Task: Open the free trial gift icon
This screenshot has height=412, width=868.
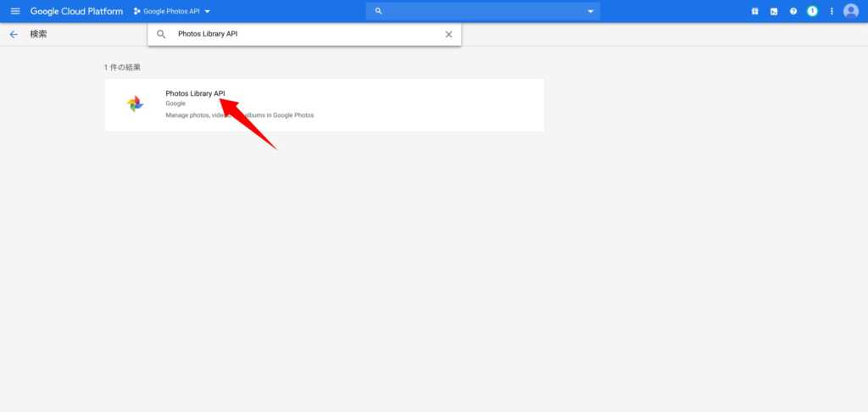Action: 754,11
